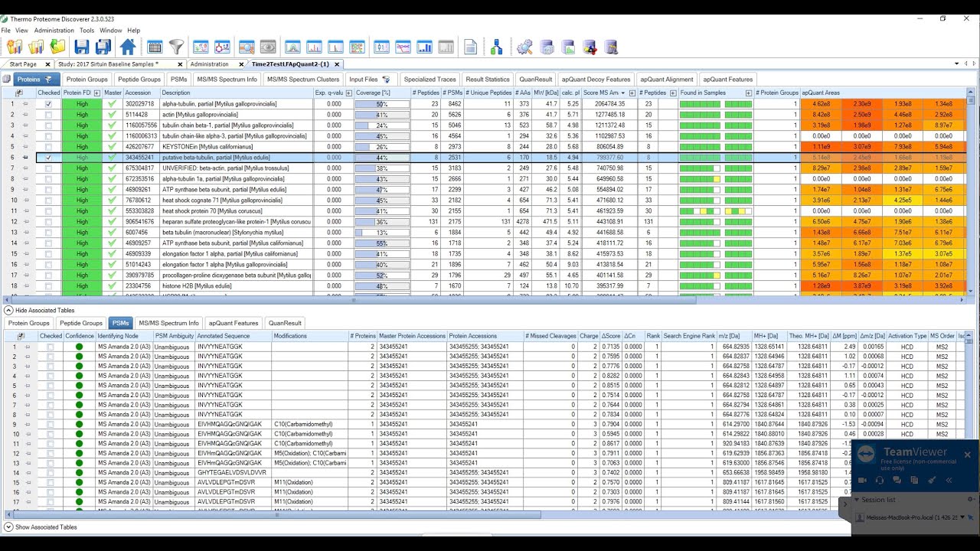980x551 pixels.
Task: Click the single floppy disk Save icon
Action: point(82,47)
